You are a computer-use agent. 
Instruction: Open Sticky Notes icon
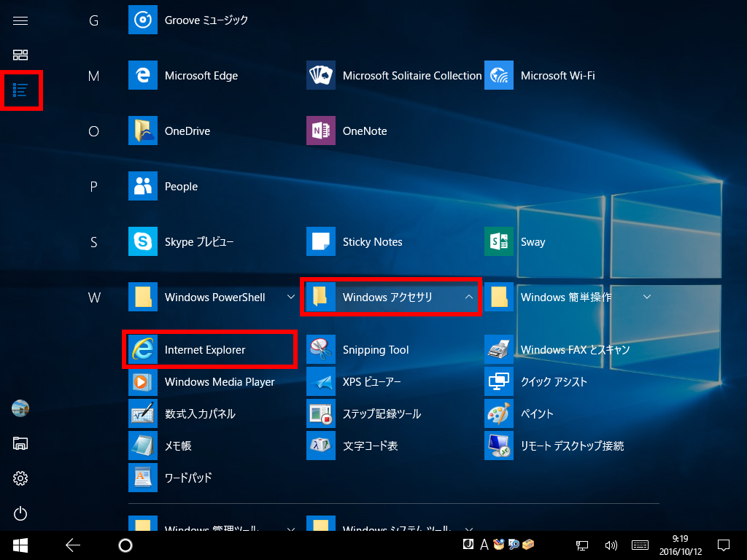[x=321, y=241]
